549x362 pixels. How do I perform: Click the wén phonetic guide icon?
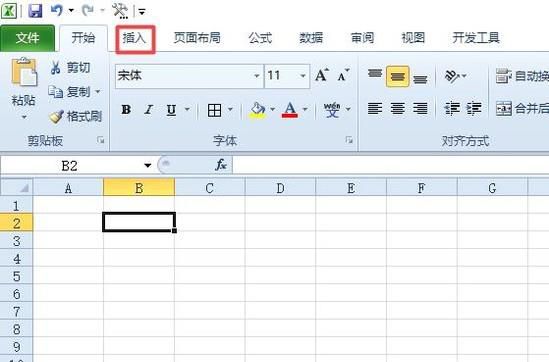tap(332, 110)
